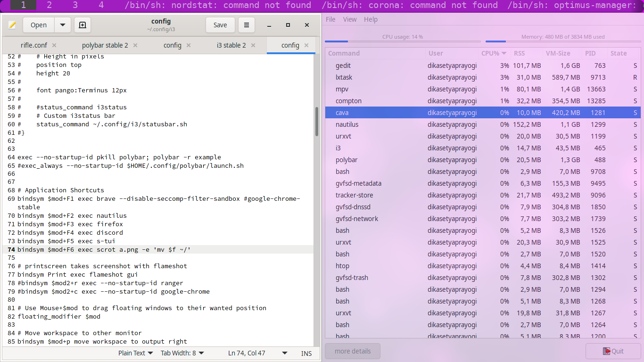Click the 'bindsym $mod+F3 exec firefox' line
Viewport: 644px width, 362px height.
70,224
